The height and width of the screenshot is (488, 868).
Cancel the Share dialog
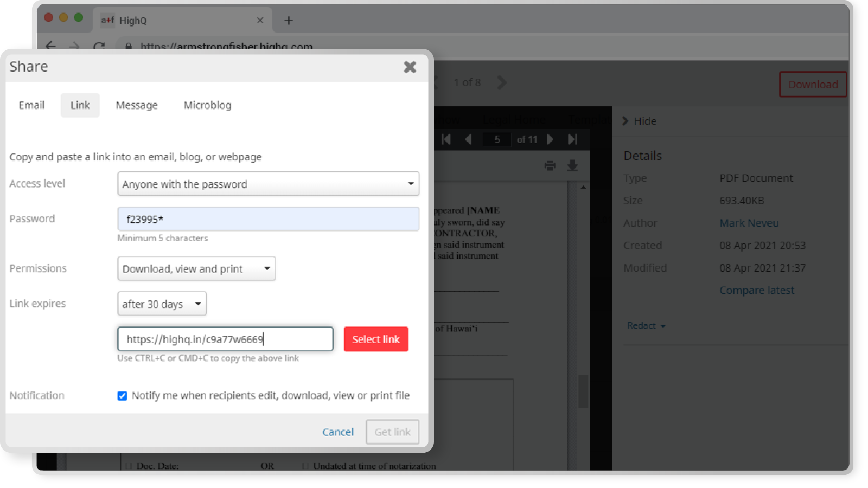tap(337, 432)
